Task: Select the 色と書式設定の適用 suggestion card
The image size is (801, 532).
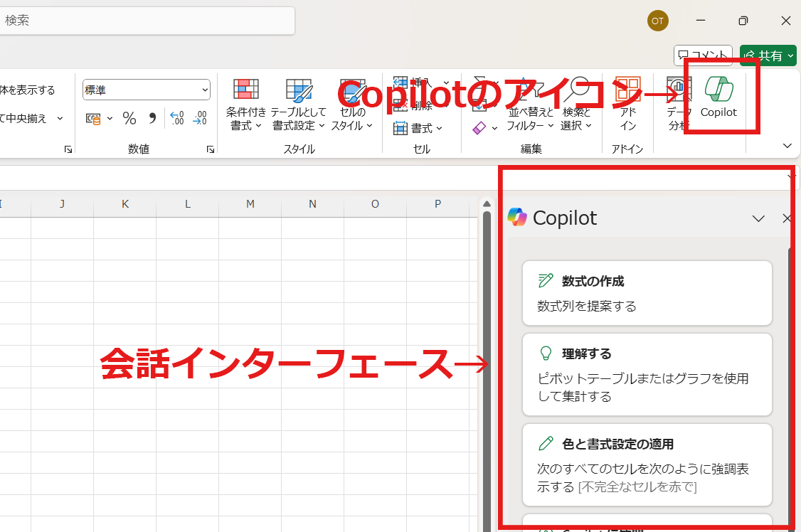Action: click(x=647, y=464)
